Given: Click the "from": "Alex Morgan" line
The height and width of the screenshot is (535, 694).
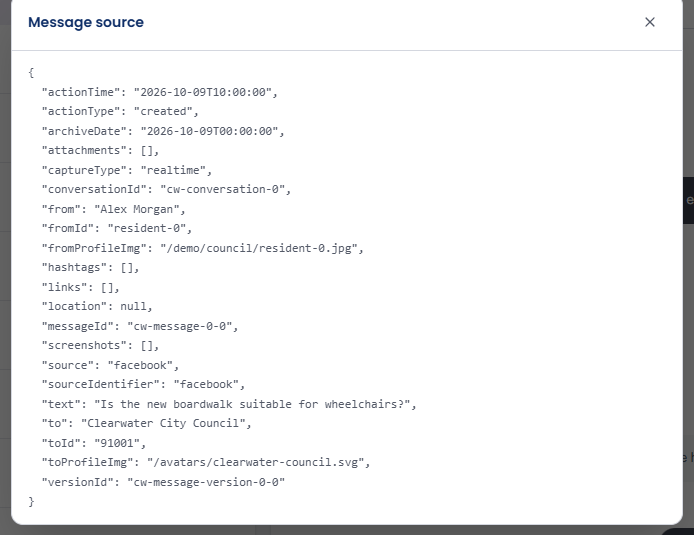Looking at the screenshot, I should click(113, 209).
